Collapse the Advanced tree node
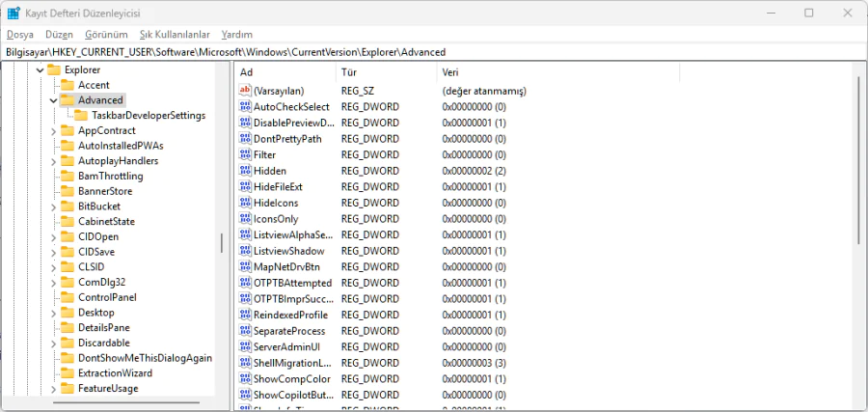Viewport: 868px width, 412px height. (53, 100)
